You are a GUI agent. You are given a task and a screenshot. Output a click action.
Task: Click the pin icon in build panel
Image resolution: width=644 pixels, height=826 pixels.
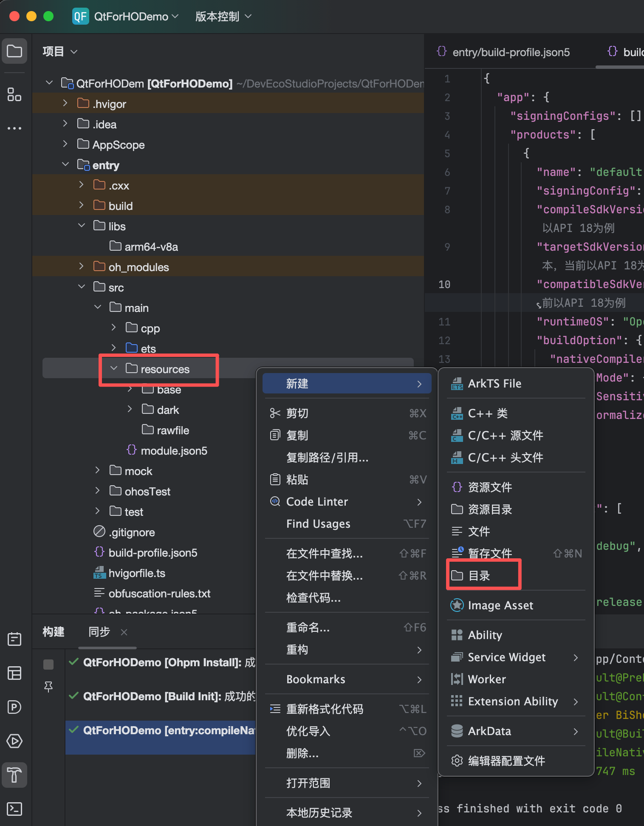coord(48,687)
